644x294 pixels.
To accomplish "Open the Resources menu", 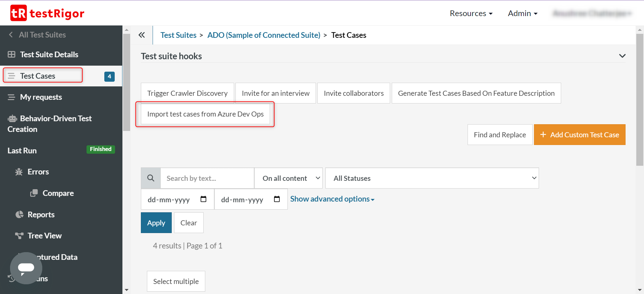I will [x=471, y=13].
